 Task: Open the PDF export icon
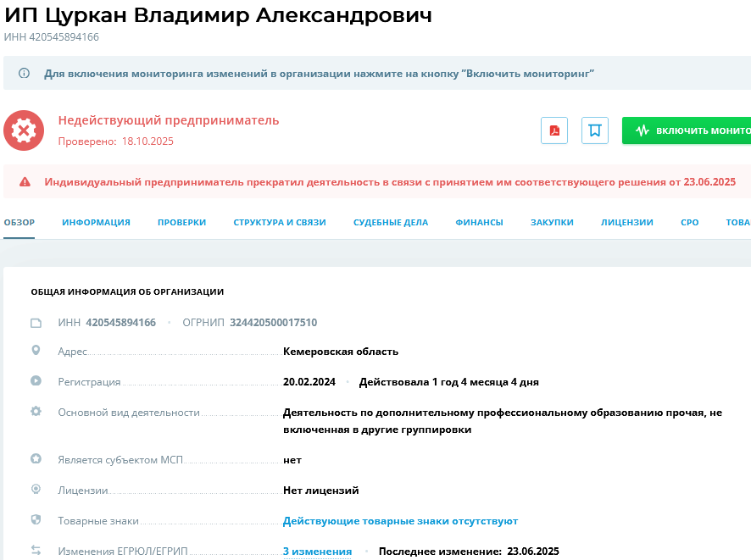[x=554, y=130]
